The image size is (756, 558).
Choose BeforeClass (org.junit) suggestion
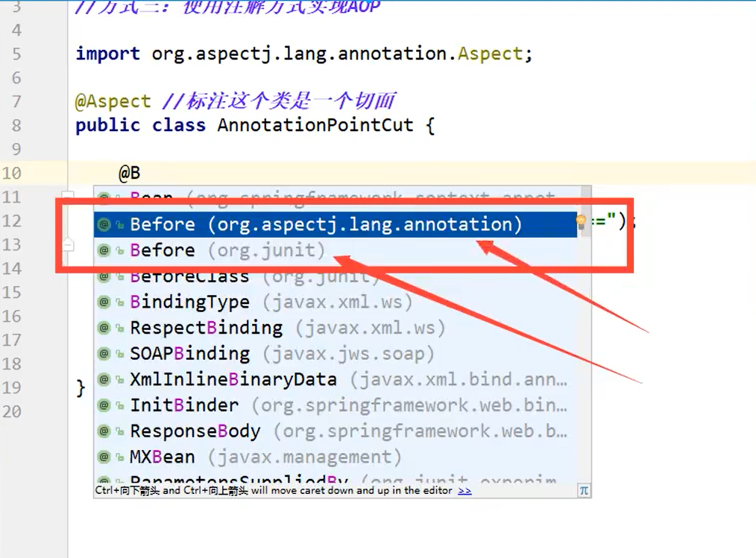click(335, 277)
